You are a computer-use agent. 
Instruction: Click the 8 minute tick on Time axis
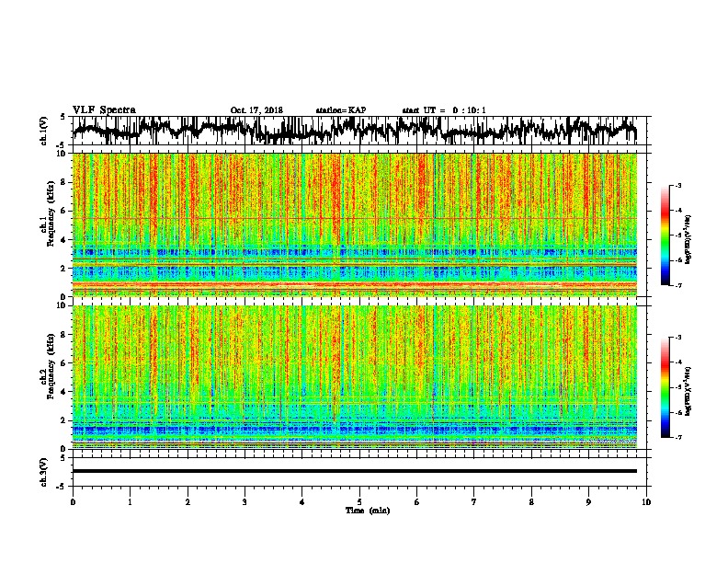[531, 502]
